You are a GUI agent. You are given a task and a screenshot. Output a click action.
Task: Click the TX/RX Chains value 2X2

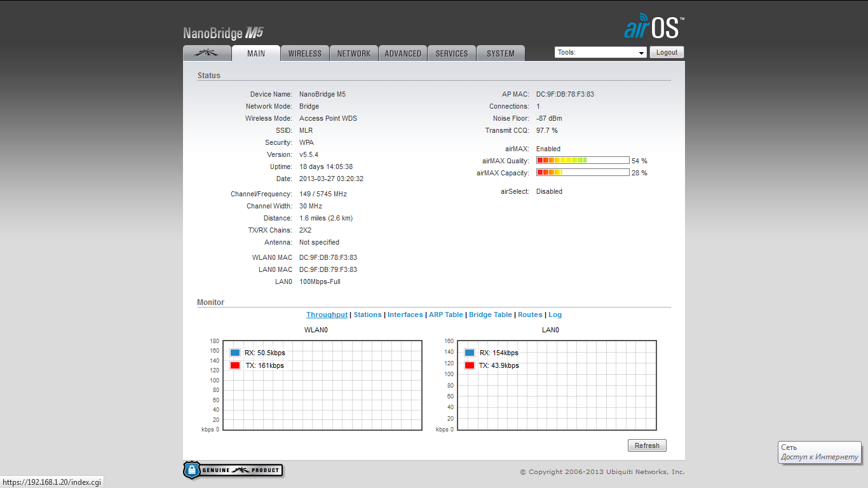(306, 230)
